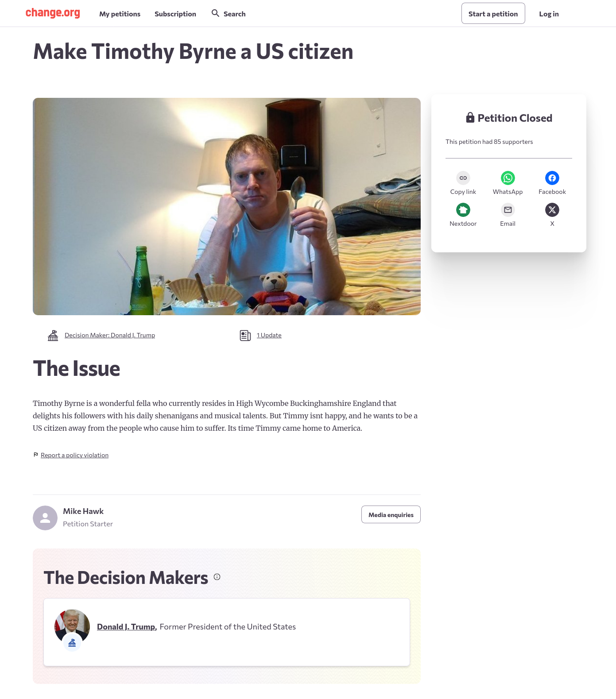This screenshot has width=616, height=699.
Task: Share via the Email envelope icon
Action: (x=508, y=210)
